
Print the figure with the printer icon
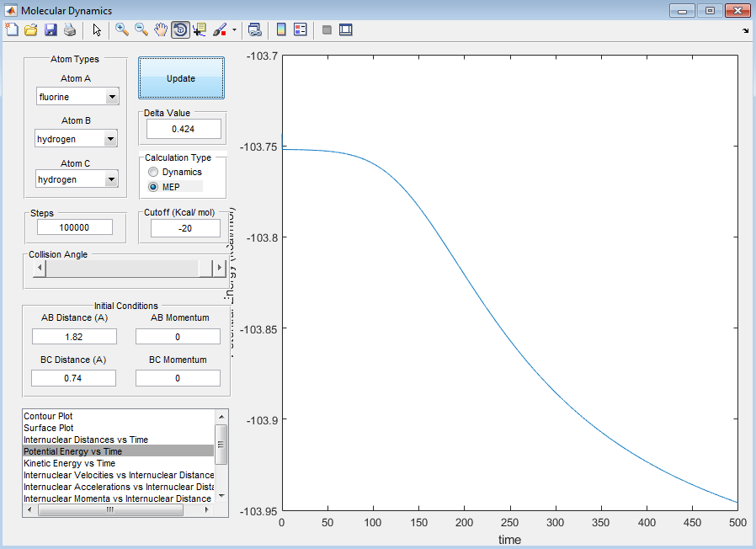coord(70,30)
